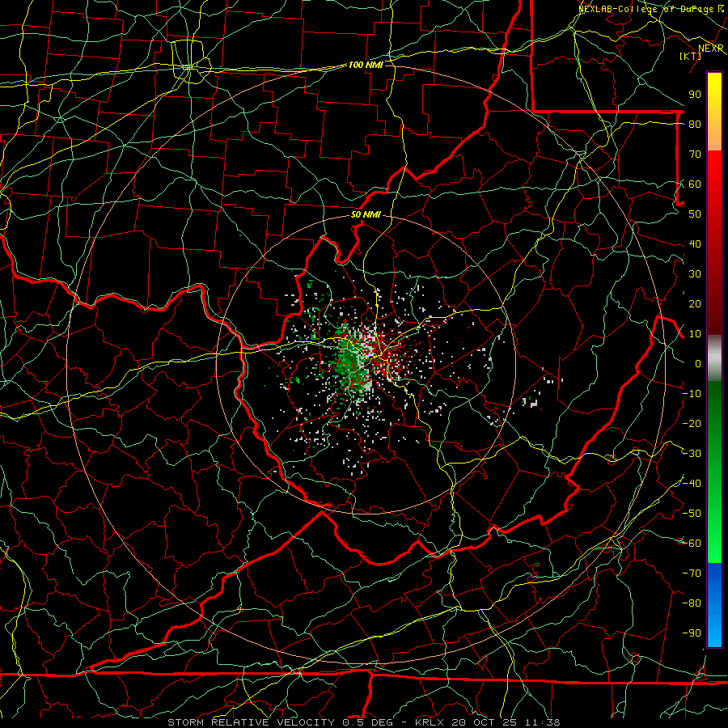Select the -20 value on the velocity scale
Viewport: 728px width, 728px height.
tap(692, 423)
